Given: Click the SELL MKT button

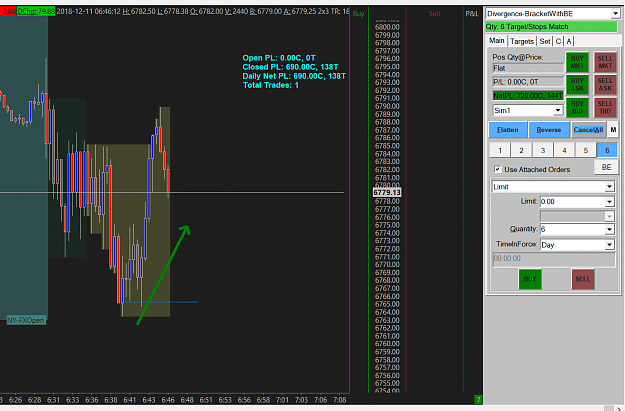Looking at the screenshot, I should [605, 62].
